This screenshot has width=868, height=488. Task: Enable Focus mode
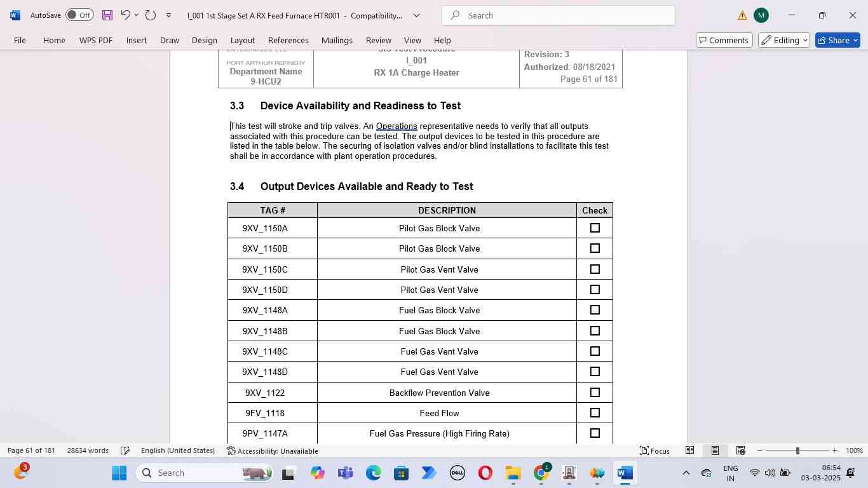point(654,451)
